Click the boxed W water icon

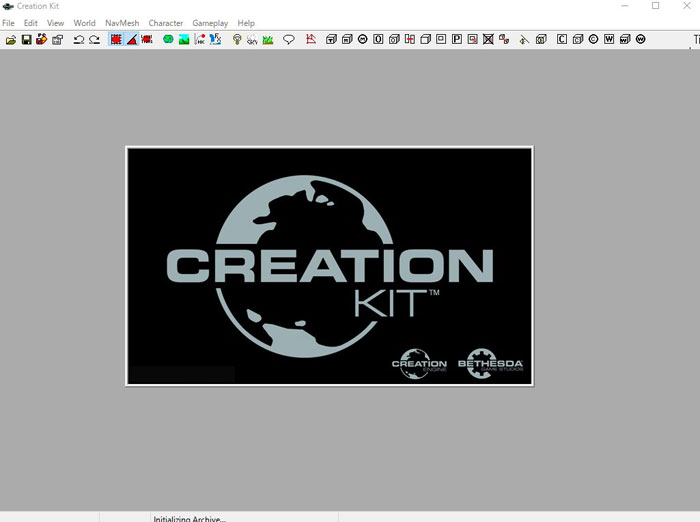tap(609, 40)
